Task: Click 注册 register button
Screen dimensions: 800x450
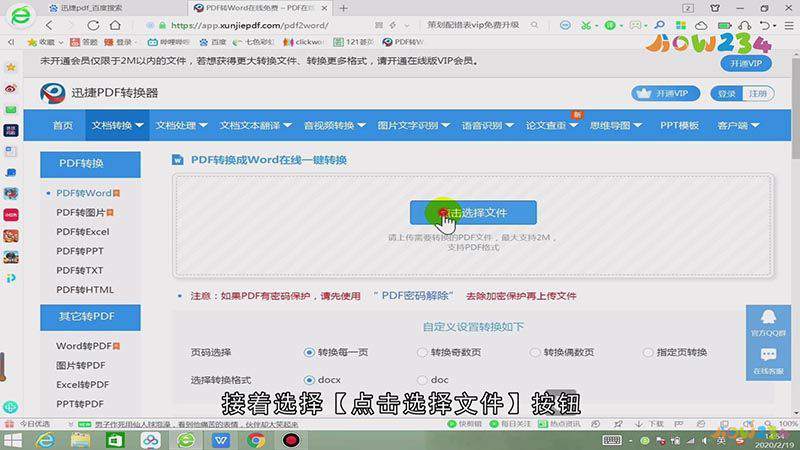Action: click(758, 94)
